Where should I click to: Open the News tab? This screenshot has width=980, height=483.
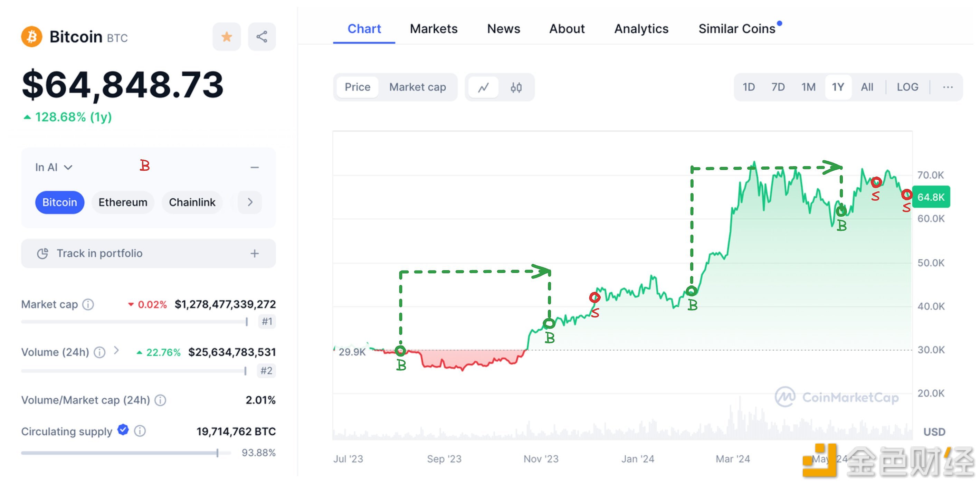click(503, 29)
